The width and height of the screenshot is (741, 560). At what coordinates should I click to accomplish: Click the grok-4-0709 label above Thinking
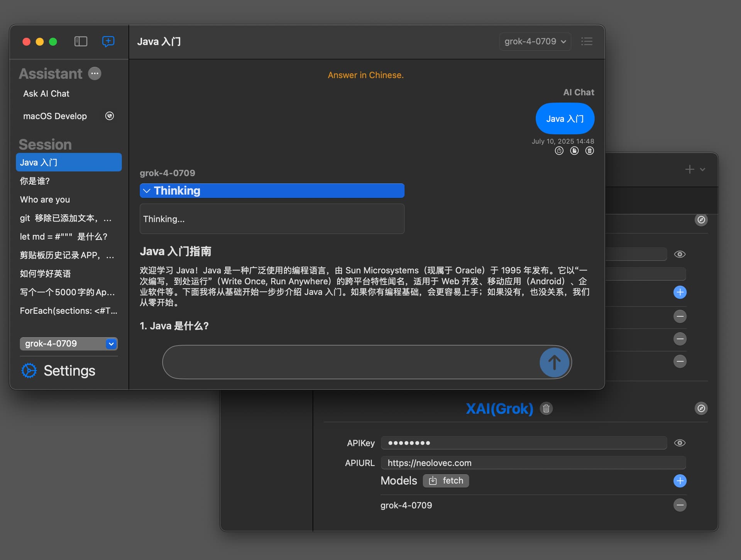tap(167, 173)
